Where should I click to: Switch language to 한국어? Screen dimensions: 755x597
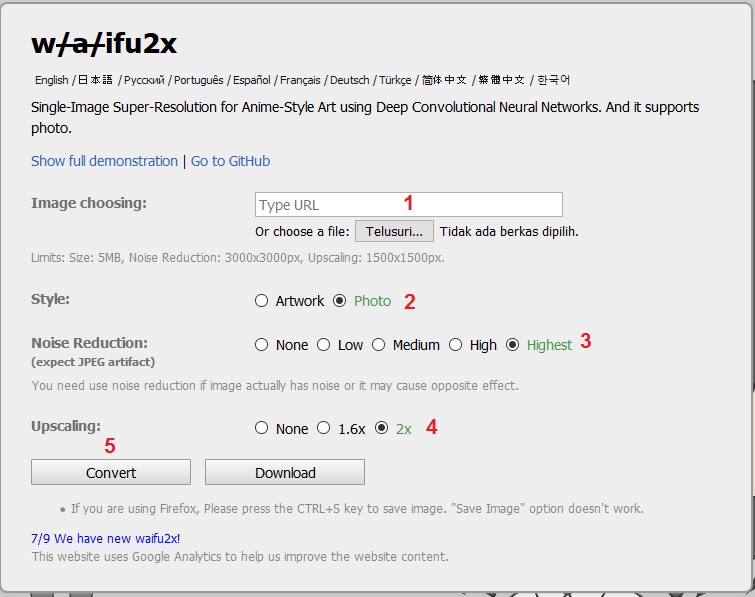pos(554,80)
